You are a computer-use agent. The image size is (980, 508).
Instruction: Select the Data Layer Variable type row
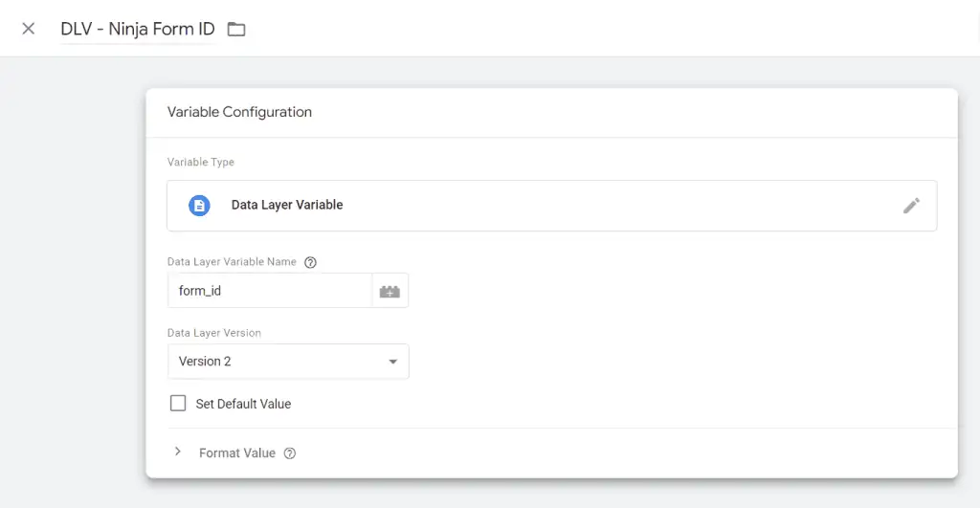(552, 206)
